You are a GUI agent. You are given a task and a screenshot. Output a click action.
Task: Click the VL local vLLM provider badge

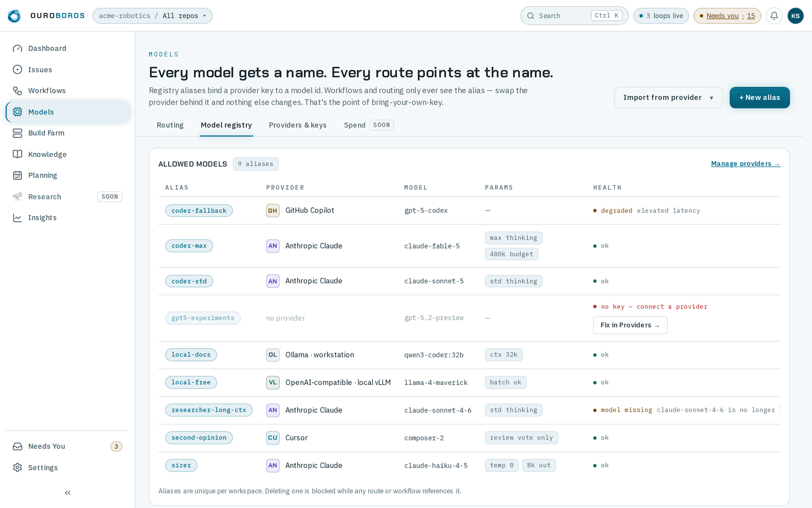273,383
